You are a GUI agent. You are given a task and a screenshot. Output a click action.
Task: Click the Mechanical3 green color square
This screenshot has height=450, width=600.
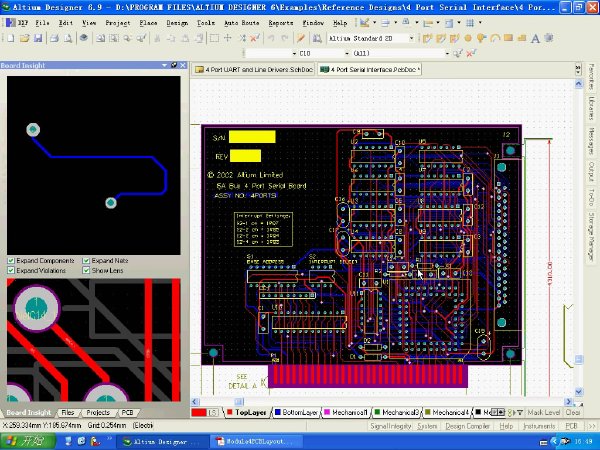coord(377,412)
